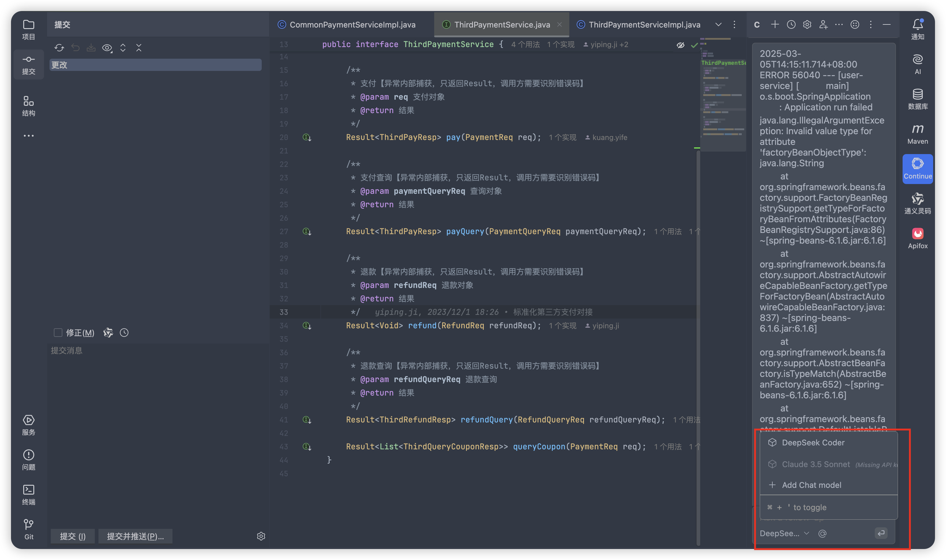
Task: Click the 提交并推送(P)... button
Action: [x=135, y=536]
